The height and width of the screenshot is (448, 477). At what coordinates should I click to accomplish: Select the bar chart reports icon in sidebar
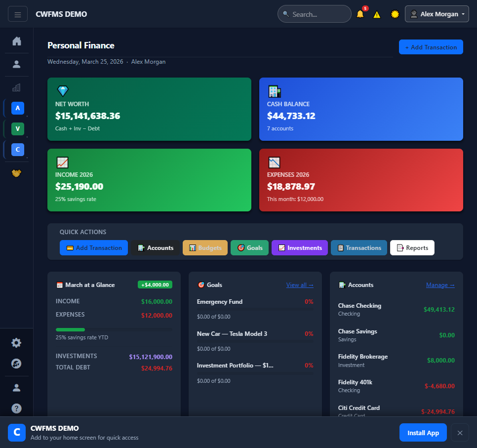pos(16,87)
